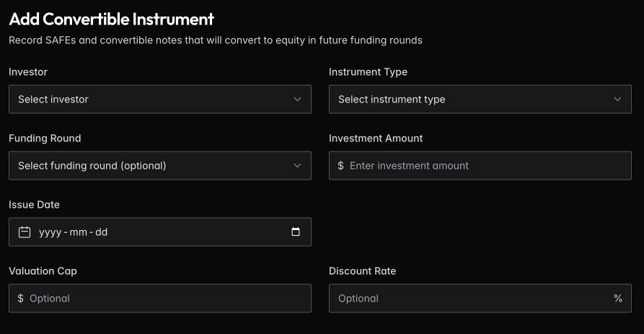The image size is (644, 334).
Task: Select the mm segment of Issue Date
Action: click(x=76, y=232)
